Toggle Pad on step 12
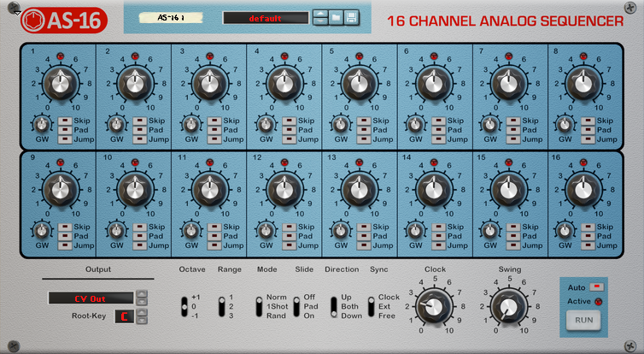 [x=290, y=236]
